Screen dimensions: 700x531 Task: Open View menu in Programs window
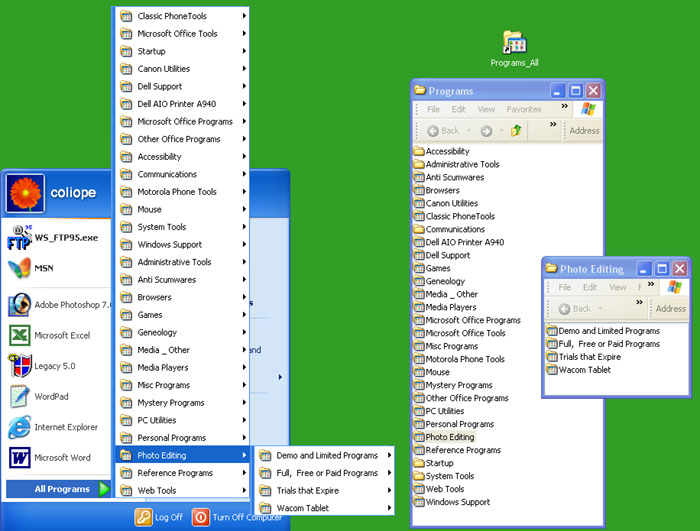(x=486, y=109)
